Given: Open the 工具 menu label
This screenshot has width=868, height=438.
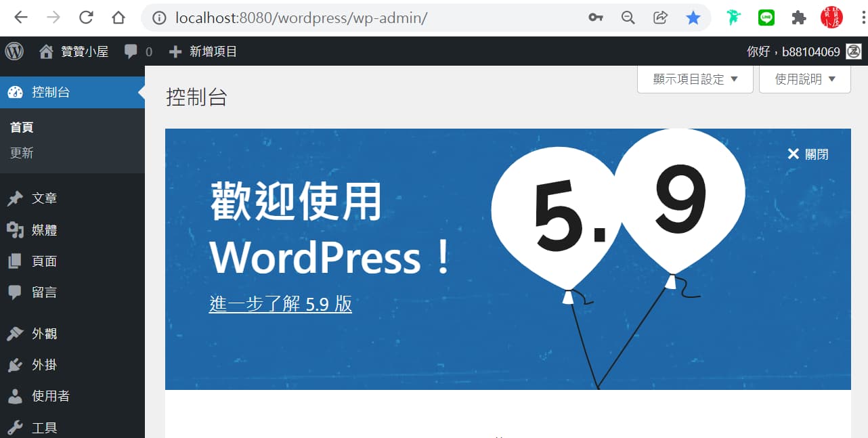Looking at the screenshot, I should tap(45, 428).
